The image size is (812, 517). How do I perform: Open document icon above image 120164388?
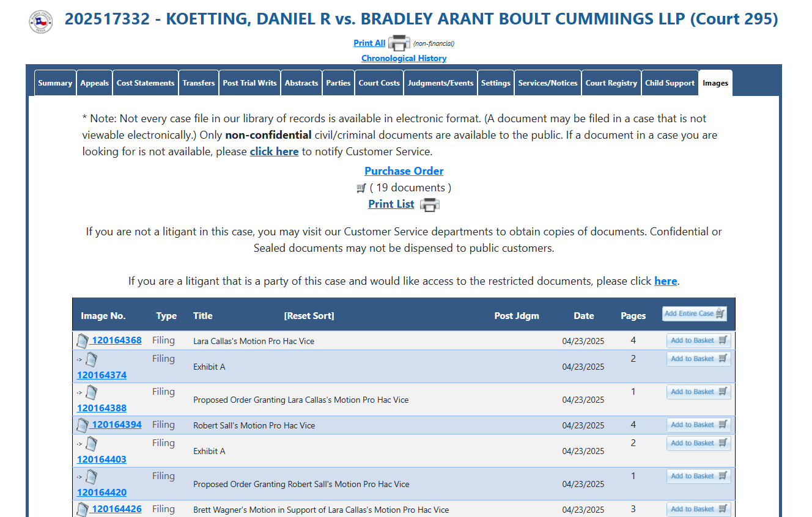[91, 392]
